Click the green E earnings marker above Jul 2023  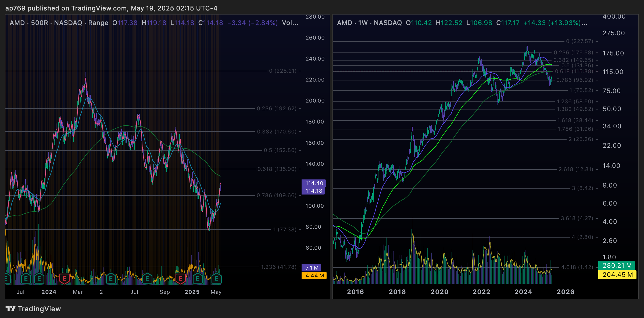pyautogui.click(x=26, y=279)
